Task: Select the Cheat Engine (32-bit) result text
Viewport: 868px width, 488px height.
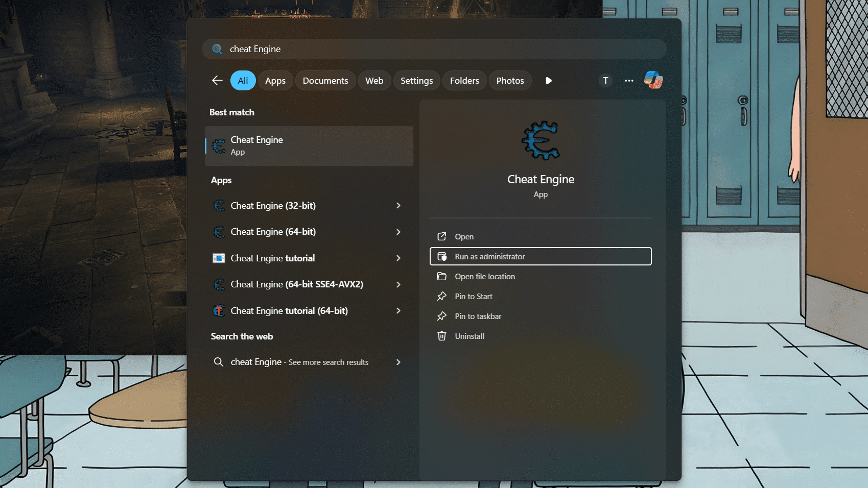Action: point(273,206)
